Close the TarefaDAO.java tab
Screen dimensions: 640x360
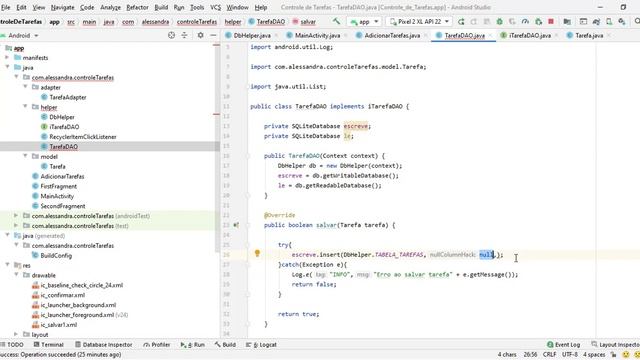[x=490, y=36]
